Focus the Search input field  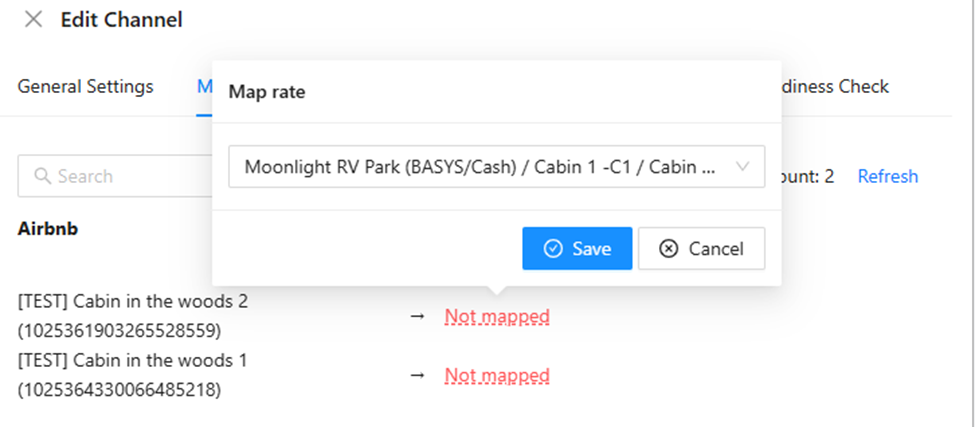[115, 176]
